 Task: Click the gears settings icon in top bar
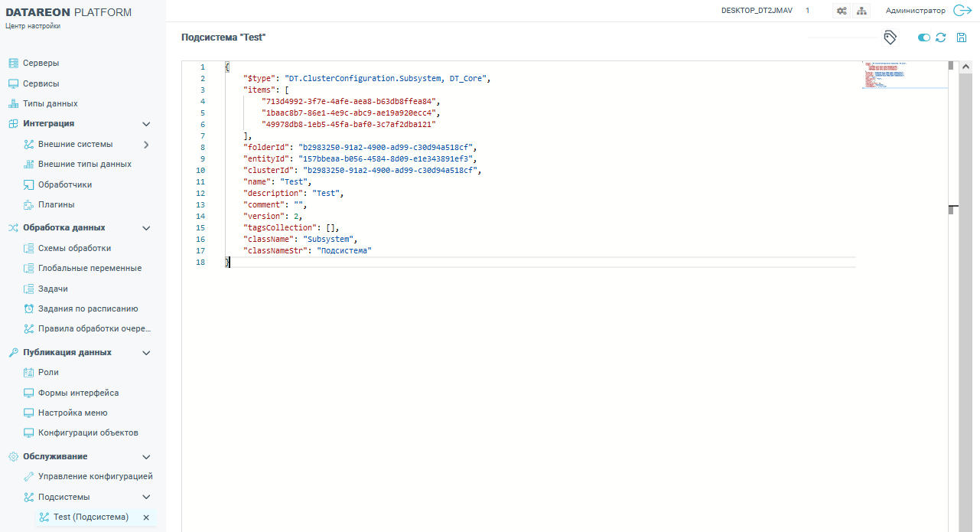pos(842,11)
